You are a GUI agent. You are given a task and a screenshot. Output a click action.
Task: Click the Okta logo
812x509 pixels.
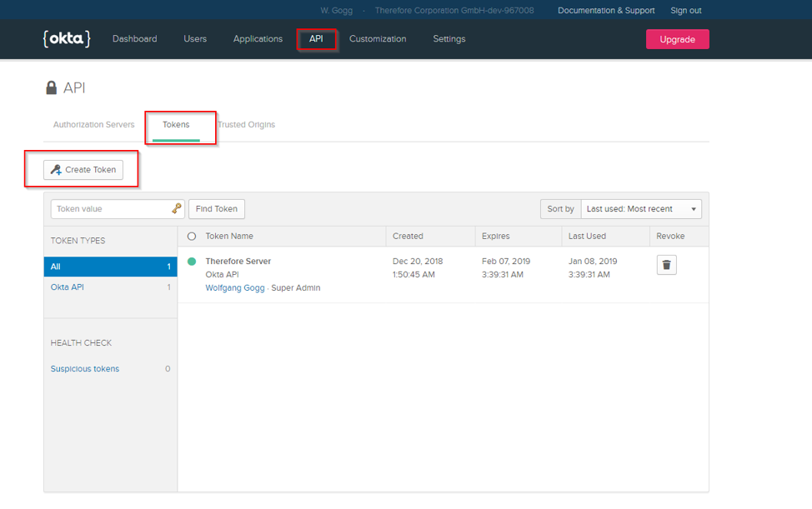[66, 38]
